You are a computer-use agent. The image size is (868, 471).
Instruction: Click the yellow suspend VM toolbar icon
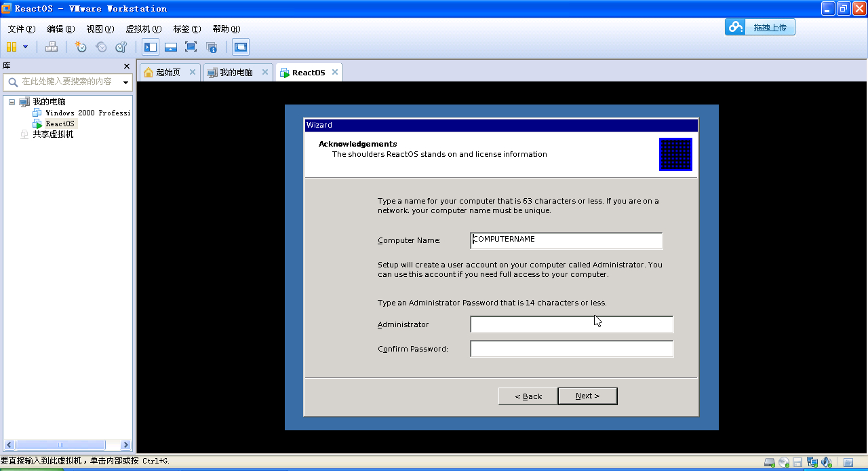click(x=12, y=47)
